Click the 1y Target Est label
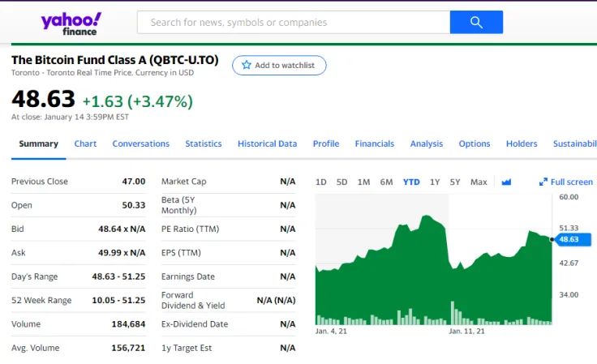The width and height of the screenshot is (597, 364). point(187,348)
